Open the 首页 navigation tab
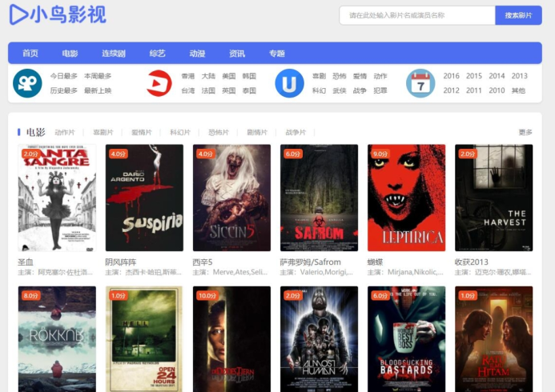Image resolution: width=555 pixels, height=392 pixels. click(30, 54)
